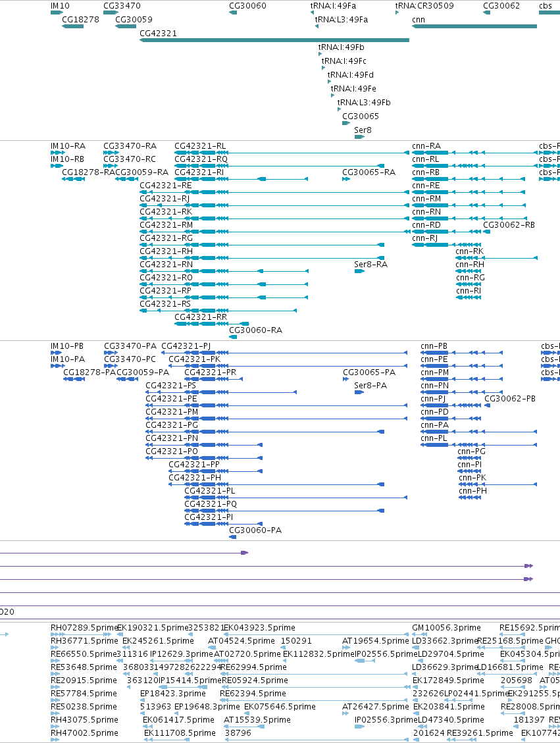
Task: Select the RE53648.5prime EST label
Action: point(84,667)
